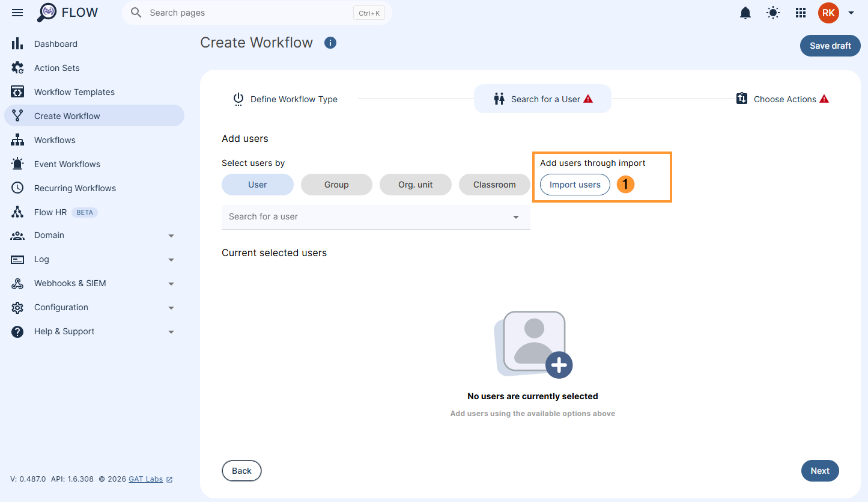Image resolution: width=868 pixels, height=502 pixels.
Task: Click the Help & Support question icon
Action: point(17,332)
